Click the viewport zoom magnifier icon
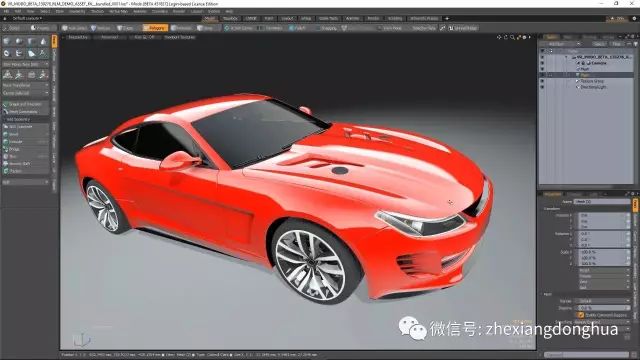 coord(512,37)
